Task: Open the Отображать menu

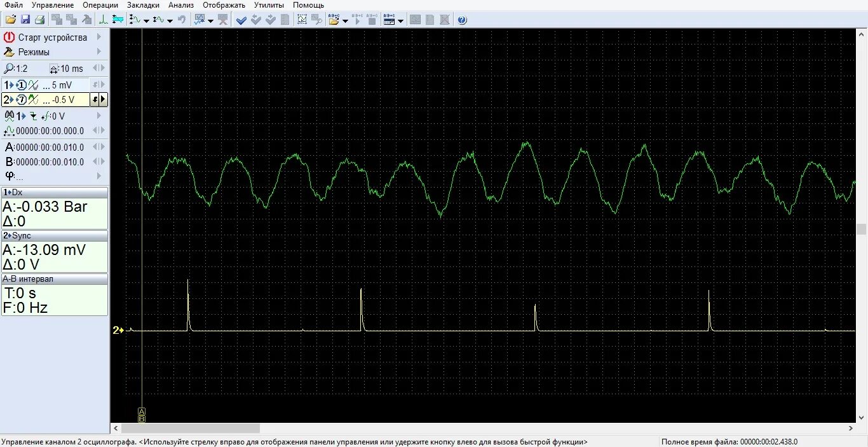Action: click(224, 5)
